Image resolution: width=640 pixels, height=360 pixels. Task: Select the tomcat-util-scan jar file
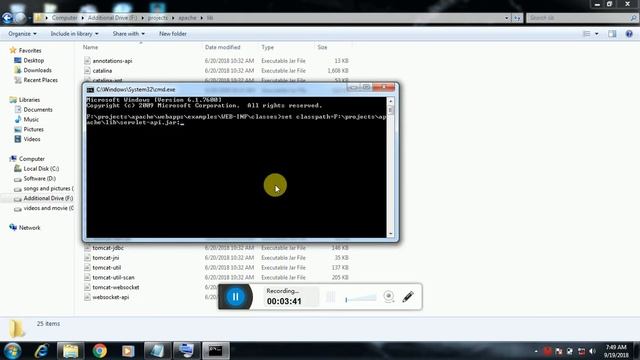(x=113, y=277)
